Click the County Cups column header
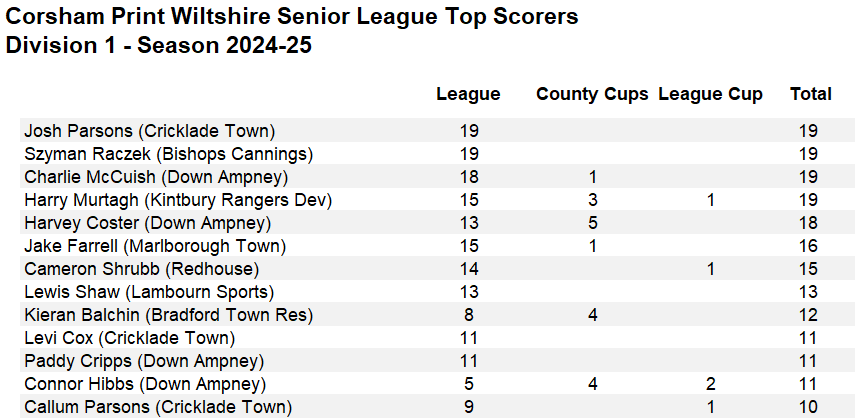The width and height of the screenshot is (855, 418). [592, 94]
